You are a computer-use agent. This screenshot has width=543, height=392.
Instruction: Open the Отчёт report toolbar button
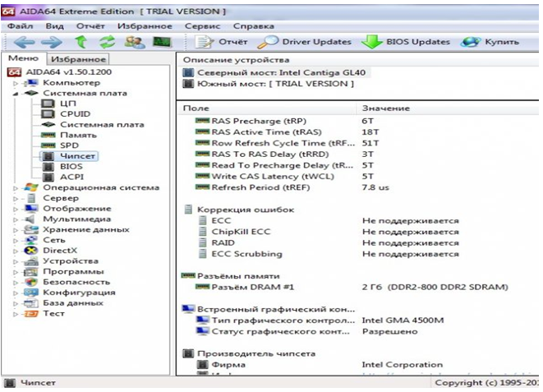(221, 42)
